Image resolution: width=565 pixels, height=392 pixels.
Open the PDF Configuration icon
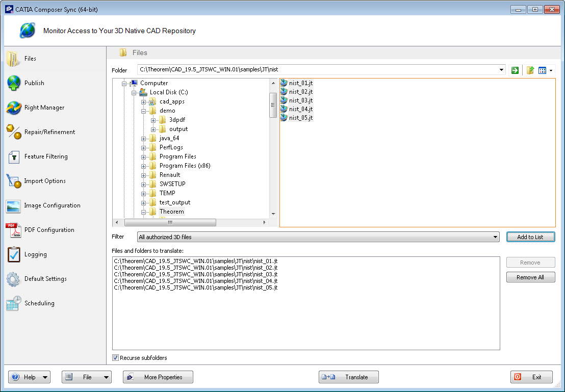click(x=13, y=230)
